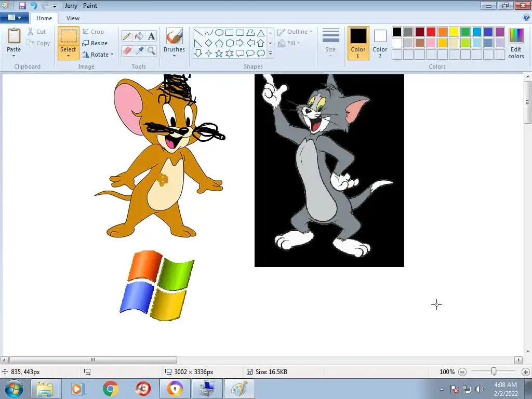Select the Rounded rectangle shape
Image resolution: width=532 pixels, height=399 pixels.
(240, 33)
